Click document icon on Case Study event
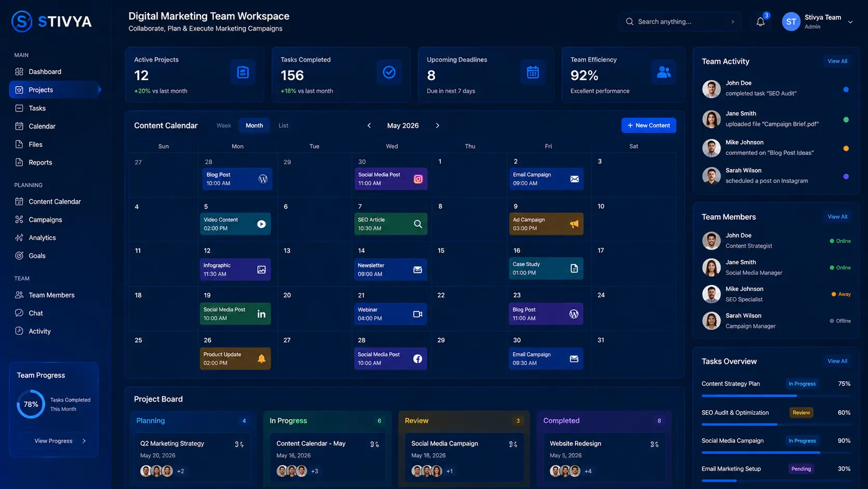This screenshot has width=868, height=489. (x=574, y=269)
